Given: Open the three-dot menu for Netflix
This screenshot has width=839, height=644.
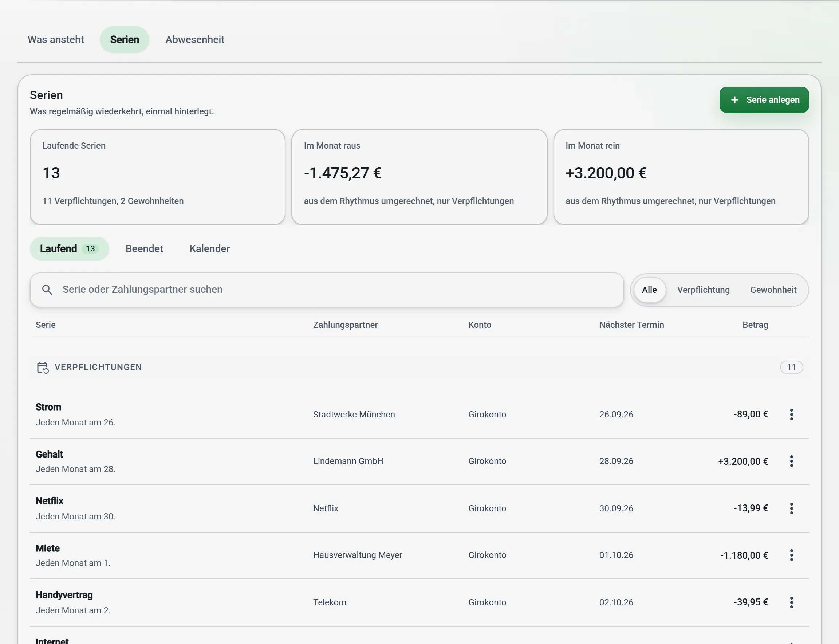Looking at the screenshot, I should (x=791, y=508).
